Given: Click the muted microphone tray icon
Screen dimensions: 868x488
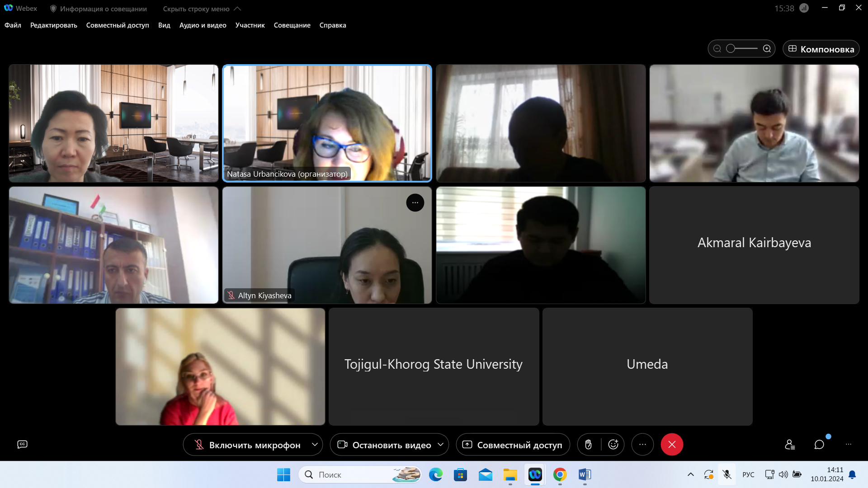Looking at the screenshot, I should pos(727,474).
